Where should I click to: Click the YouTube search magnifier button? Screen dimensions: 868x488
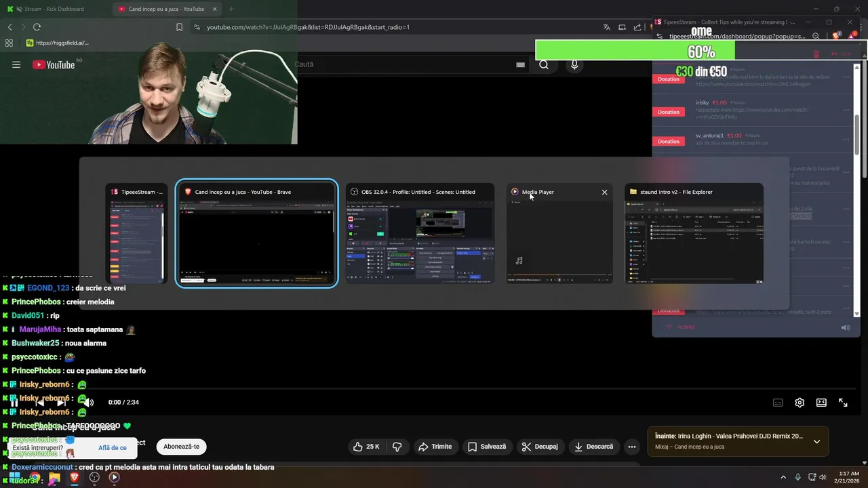coord(544,64)
